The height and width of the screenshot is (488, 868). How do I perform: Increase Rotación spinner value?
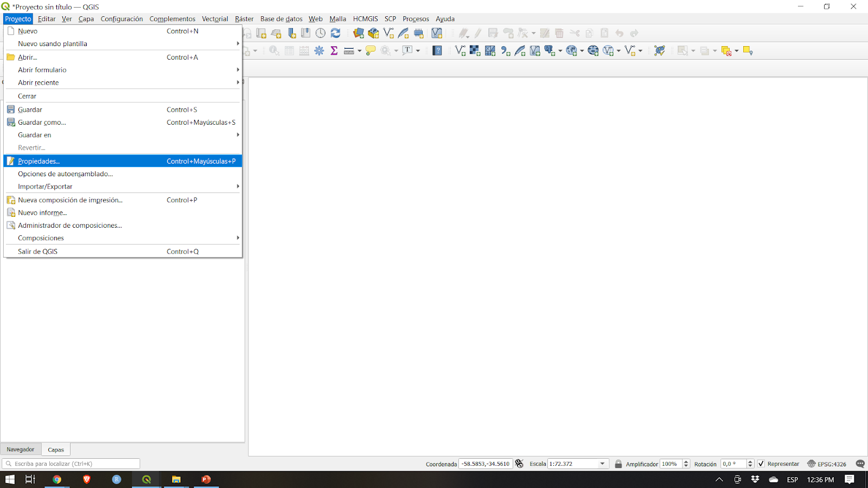(750, 461)
